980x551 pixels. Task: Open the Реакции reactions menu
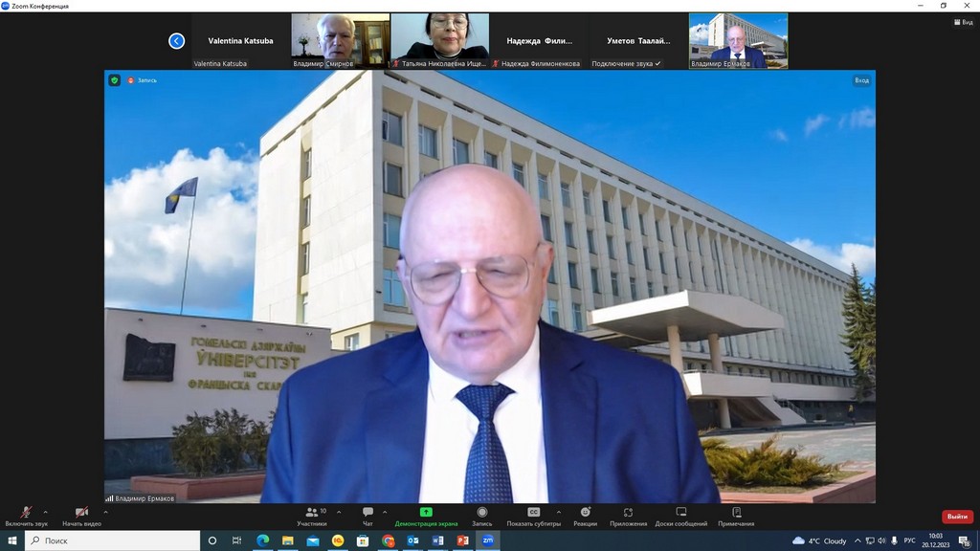[x=586, y=517]
